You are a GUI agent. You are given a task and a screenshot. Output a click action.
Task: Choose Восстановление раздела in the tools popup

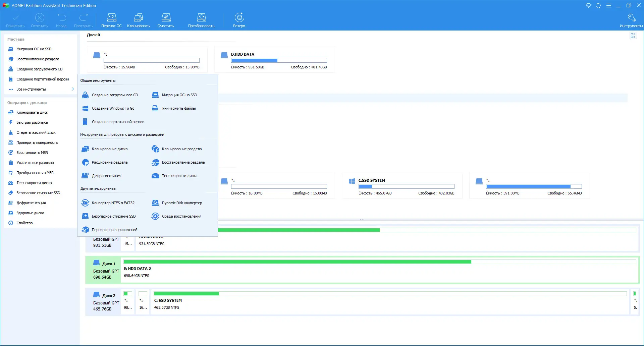click(x=178, y=162)
